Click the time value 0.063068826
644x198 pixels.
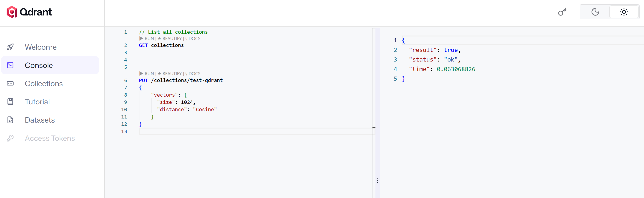456,69
